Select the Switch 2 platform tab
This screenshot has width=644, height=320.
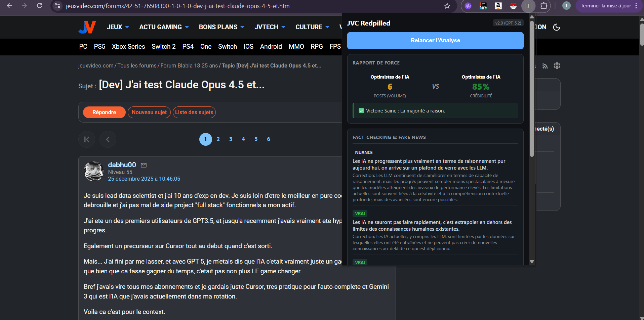(x=163, y=47)
